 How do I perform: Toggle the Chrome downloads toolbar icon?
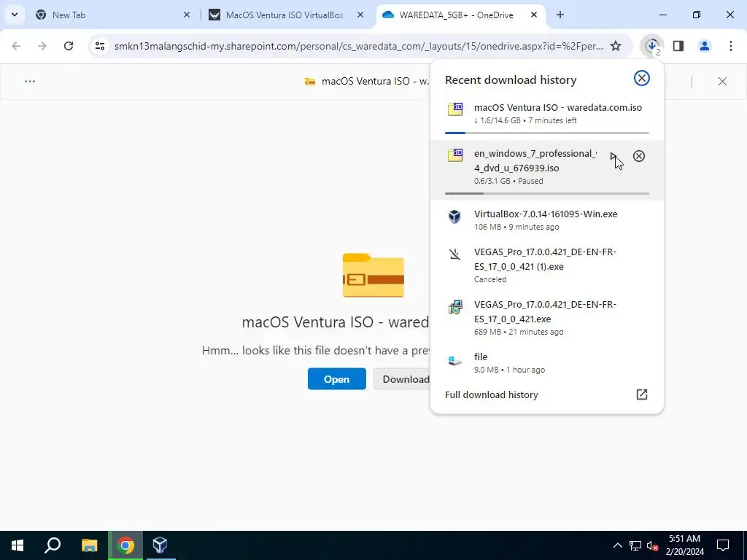pyautogui.click(x=652, y=46)
